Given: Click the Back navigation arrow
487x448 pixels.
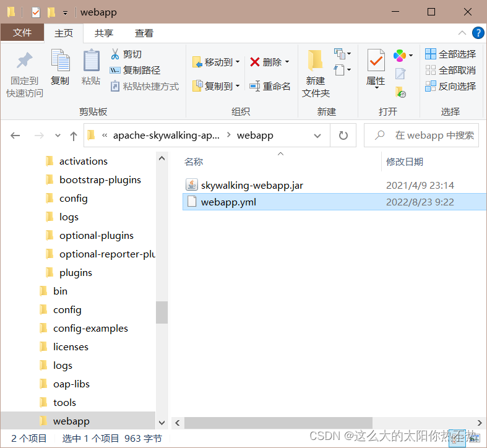Looking at the screenshot, I should [15, 136].
